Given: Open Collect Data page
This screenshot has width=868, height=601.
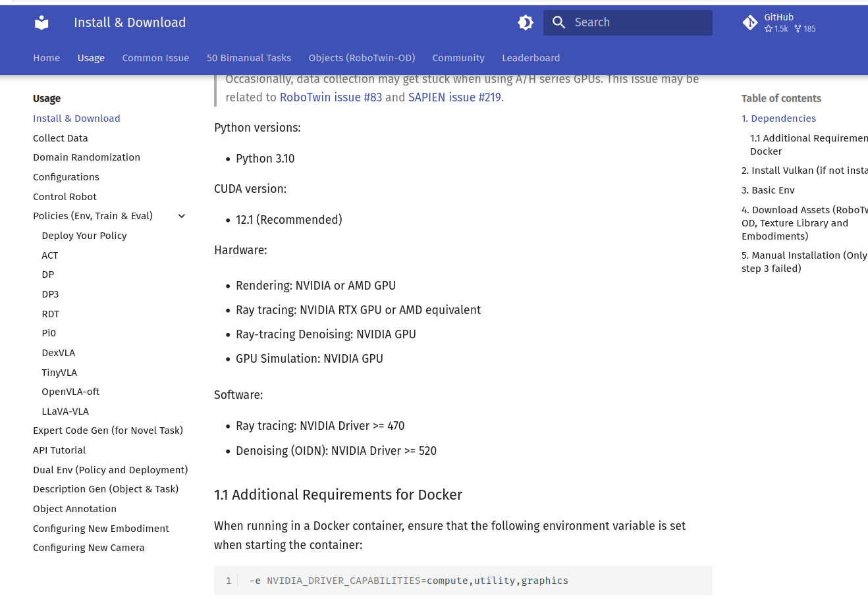Looking at the screenshot, I should coord(61,138).
